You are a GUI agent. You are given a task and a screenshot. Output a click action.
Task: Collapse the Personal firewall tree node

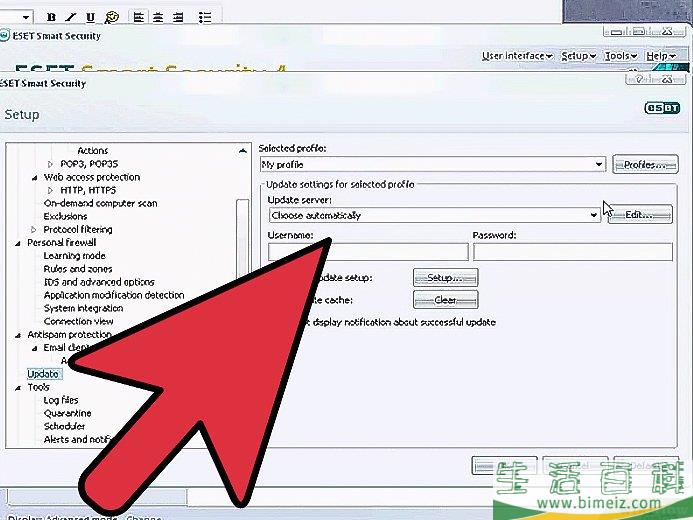[x=18, y=243]
